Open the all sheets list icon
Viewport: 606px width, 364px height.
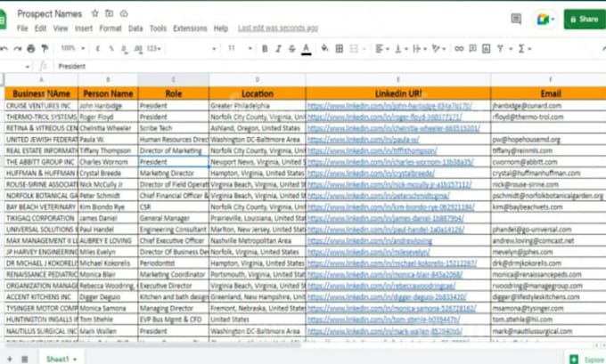[25, 359]
